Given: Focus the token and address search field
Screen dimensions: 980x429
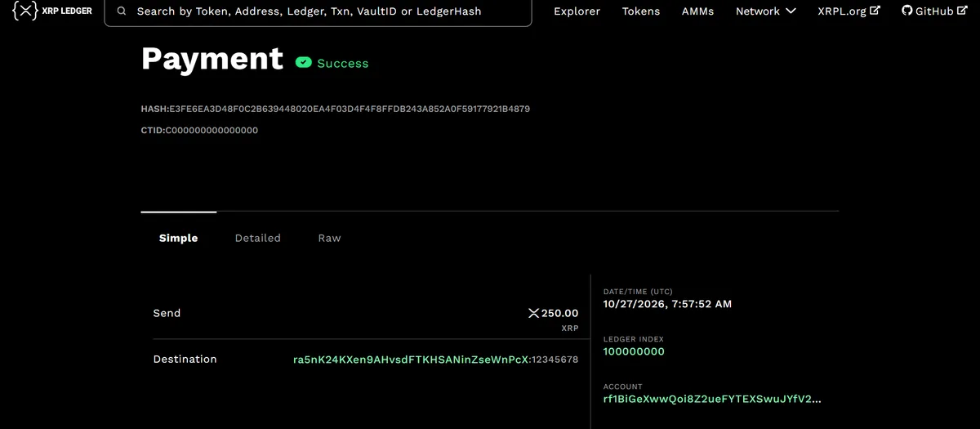Looking at the screenshot, I should (318, 11).
